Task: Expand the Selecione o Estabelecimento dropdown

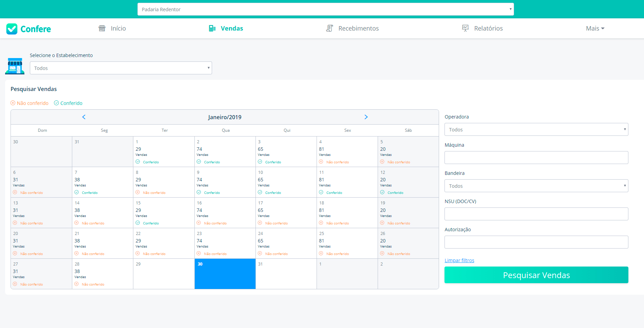Action: 121,68
